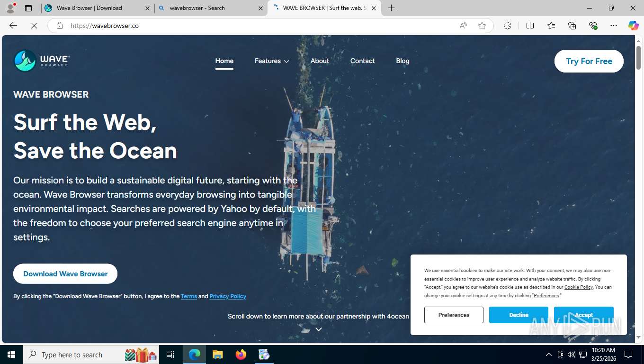Click the Download Wave Browser button
Viewport: 644px width, 364px height.
[x=65, y=273]
